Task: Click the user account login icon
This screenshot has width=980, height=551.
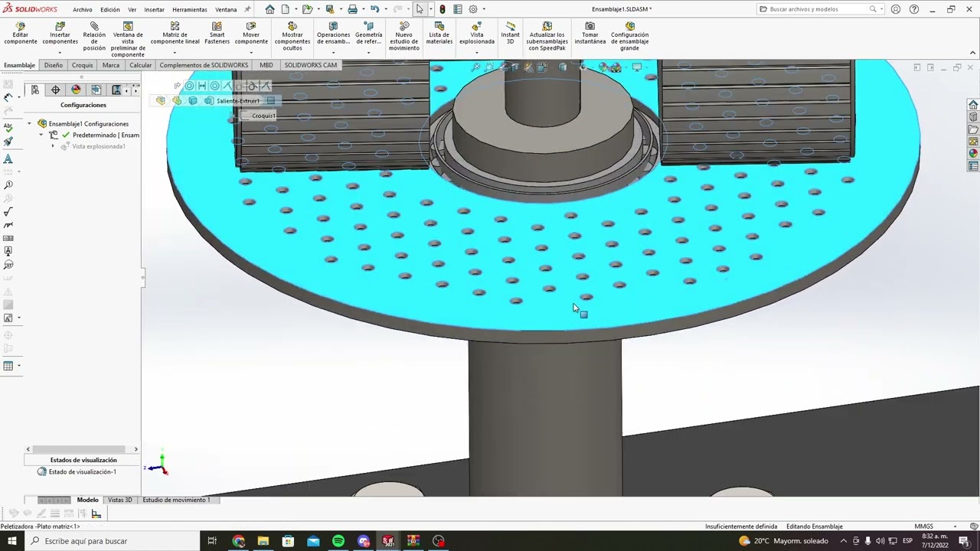Action: tap(897, 9)
